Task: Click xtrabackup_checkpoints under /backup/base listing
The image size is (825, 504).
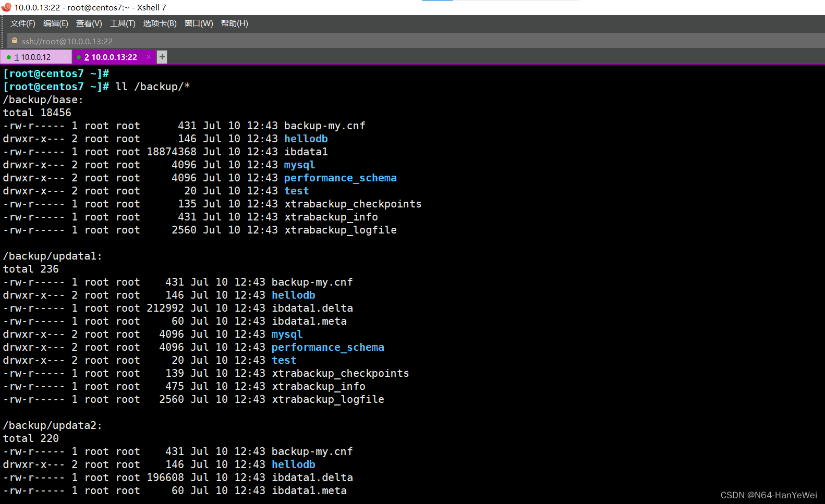Action: pos(353,204)
